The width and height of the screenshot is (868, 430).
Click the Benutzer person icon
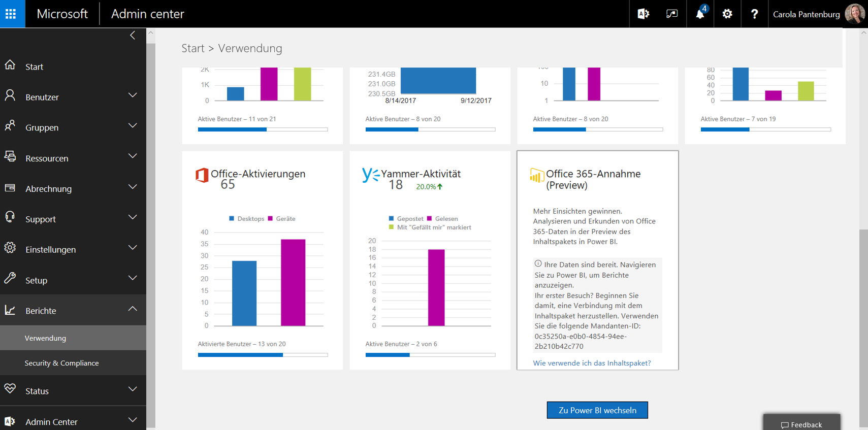(10, 95)
